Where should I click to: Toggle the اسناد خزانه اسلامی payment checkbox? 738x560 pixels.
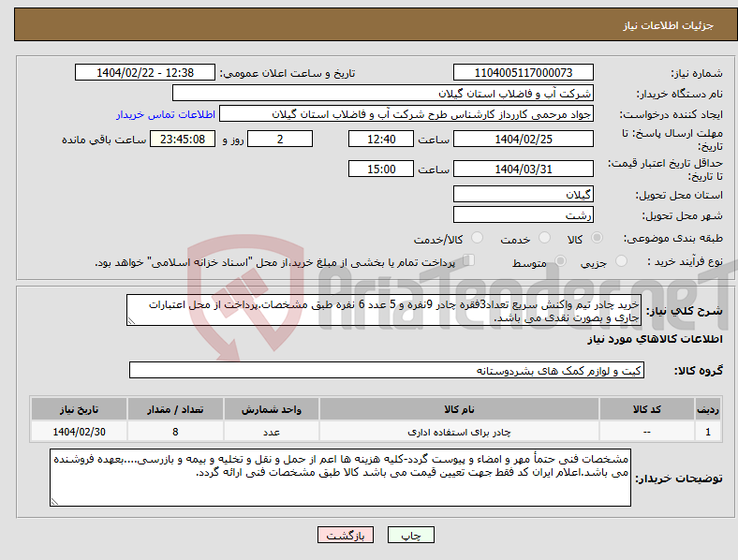point(469,259)
